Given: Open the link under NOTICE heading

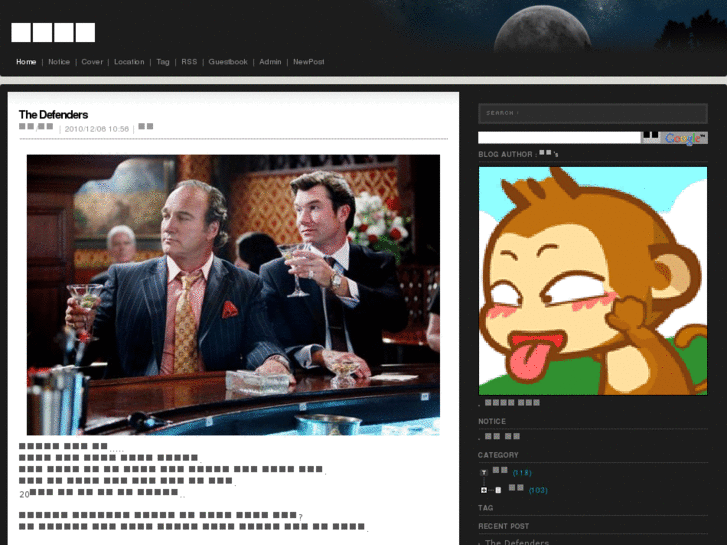Looking at the screenshot, I should (x=502, y=436).
